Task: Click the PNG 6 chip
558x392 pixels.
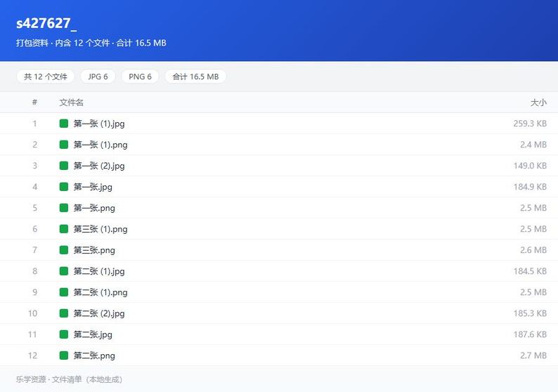Action: click(141, 77)
